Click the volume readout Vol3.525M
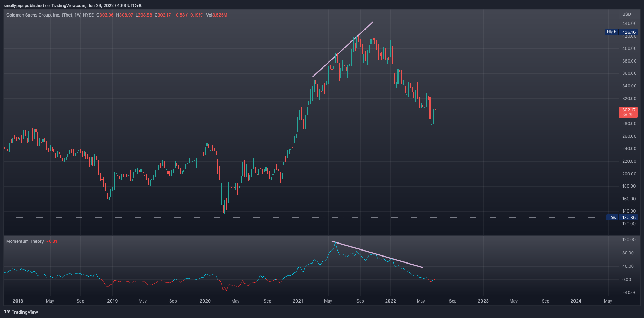 coord(217,15)
